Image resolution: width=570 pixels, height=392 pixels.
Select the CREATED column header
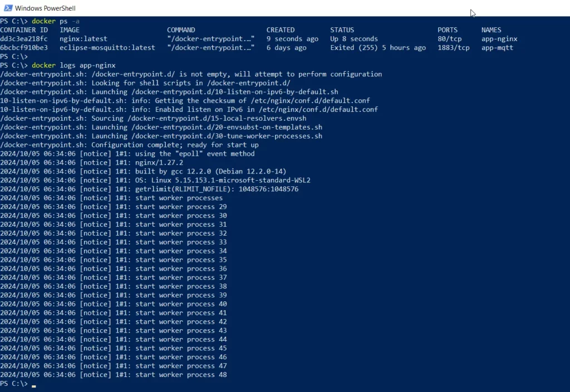[x=281, y=30]
